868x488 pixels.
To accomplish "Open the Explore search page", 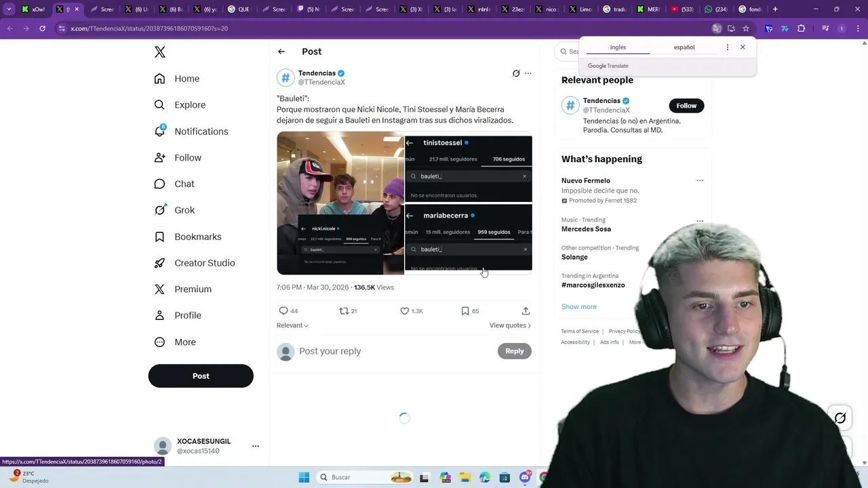I will point(180,105).
